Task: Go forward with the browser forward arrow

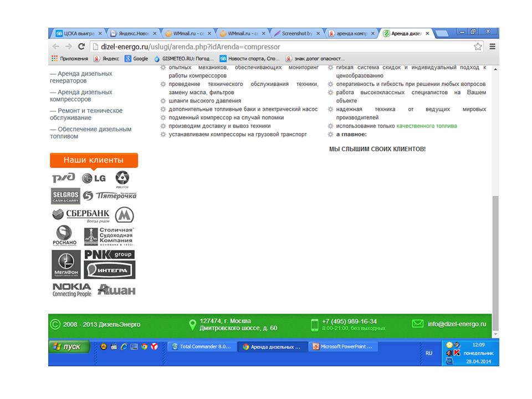Action: (x=69, y=47)
